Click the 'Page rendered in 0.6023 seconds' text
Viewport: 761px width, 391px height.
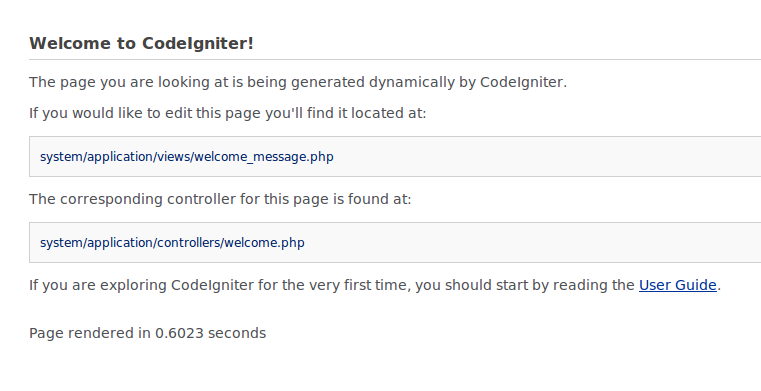tap(148, 333)
